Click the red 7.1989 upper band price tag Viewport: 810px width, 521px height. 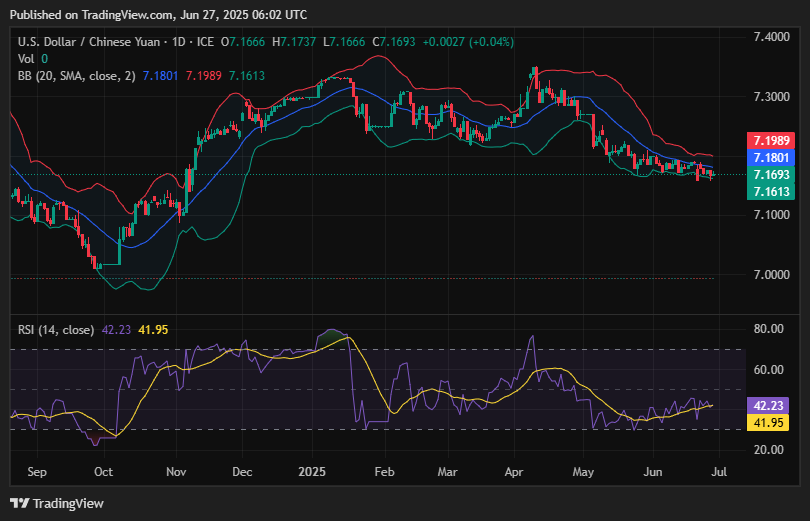(771, 140)
